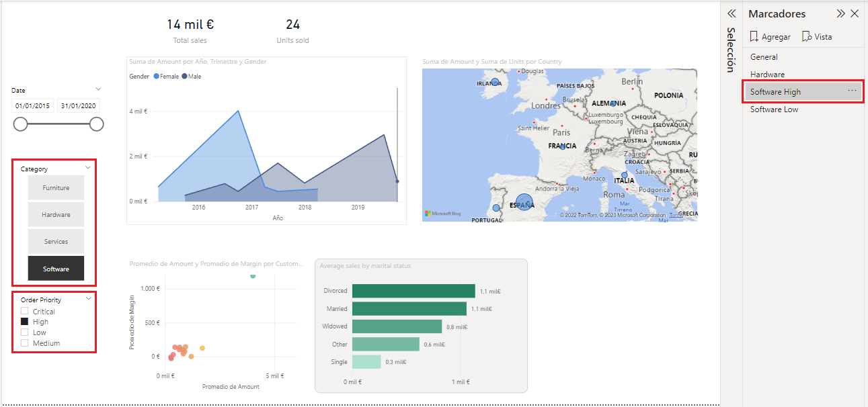Click the left handle of date slider
The width and height of the screenshot is (868, 407).
tap(21, 124)
